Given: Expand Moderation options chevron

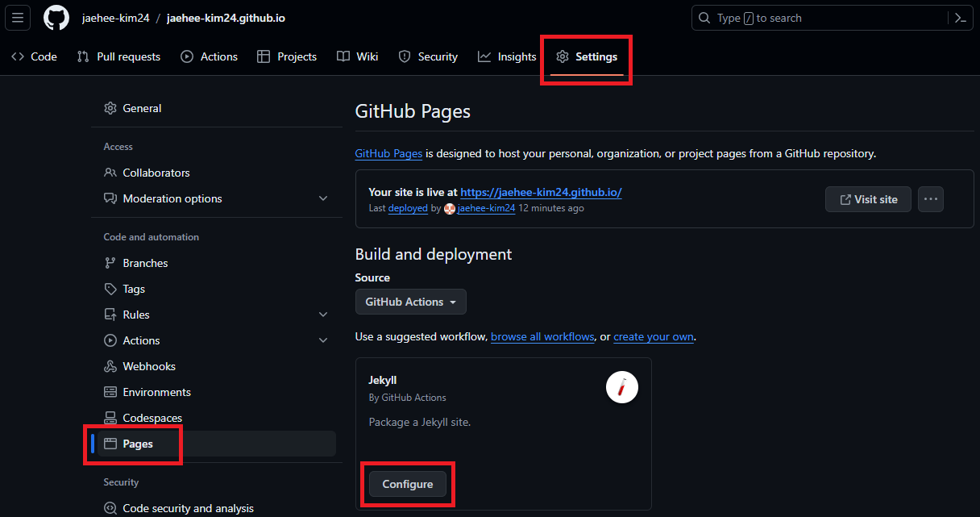Looking at the screenshot, I should coord(323,198).
